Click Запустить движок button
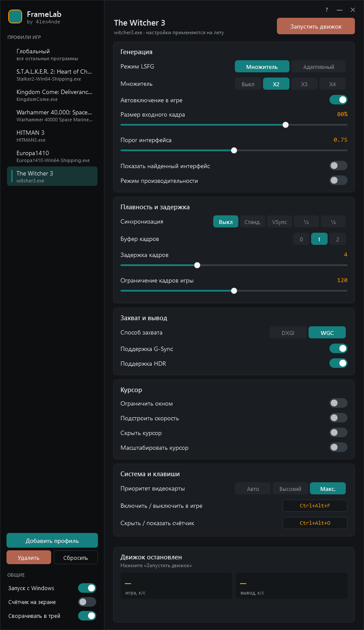Screen dimensions: 364x630 [x=316, y=26]
